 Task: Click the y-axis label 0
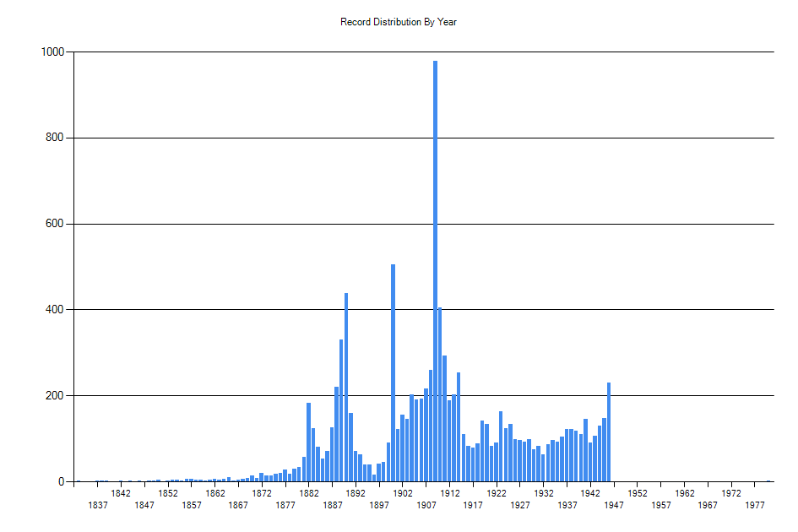point(62,481)
